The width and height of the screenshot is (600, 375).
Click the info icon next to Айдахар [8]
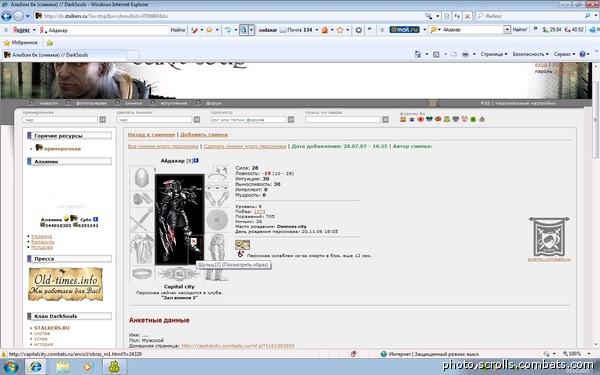click(196, 161)
